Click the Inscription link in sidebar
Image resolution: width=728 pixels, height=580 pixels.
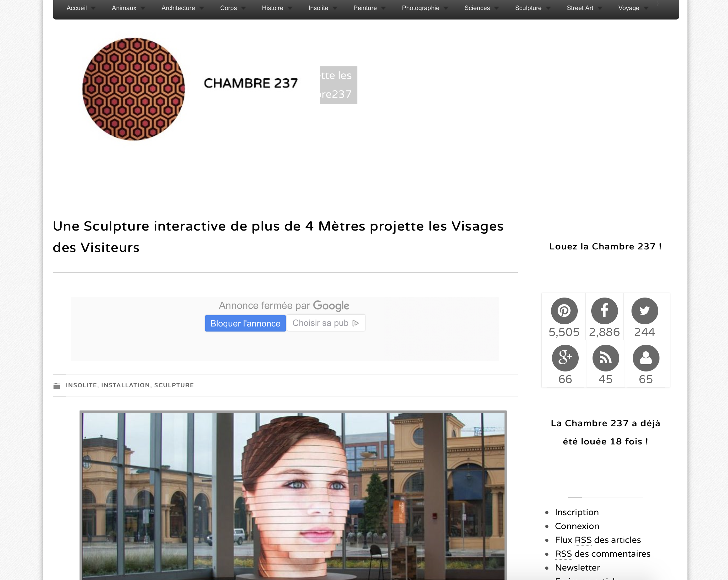577,512
